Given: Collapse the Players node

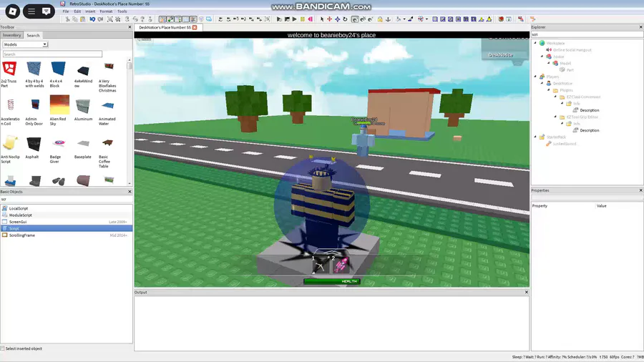Looking at the screenshot, I should (535, 77).
